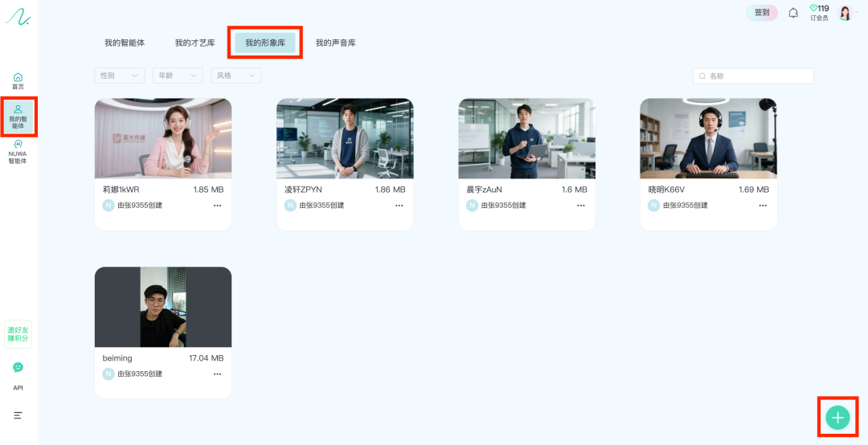
Task: Open the chat support icon above API
Action: click(18, 367)
